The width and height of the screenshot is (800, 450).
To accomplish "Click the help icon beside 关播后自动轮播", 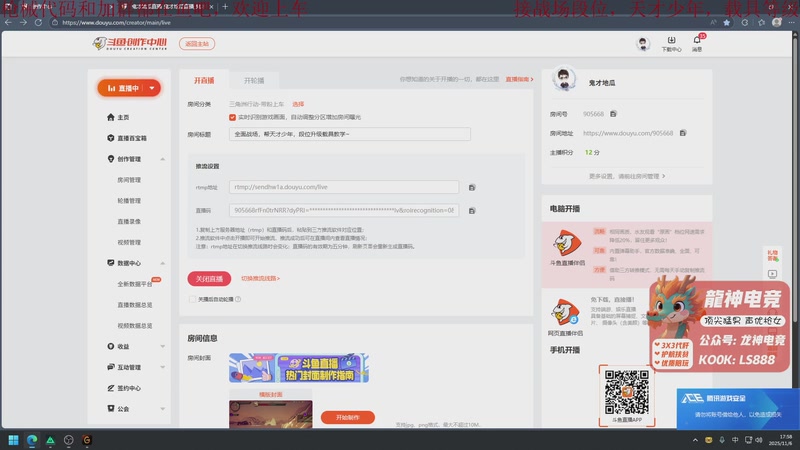I will (238, 299).
